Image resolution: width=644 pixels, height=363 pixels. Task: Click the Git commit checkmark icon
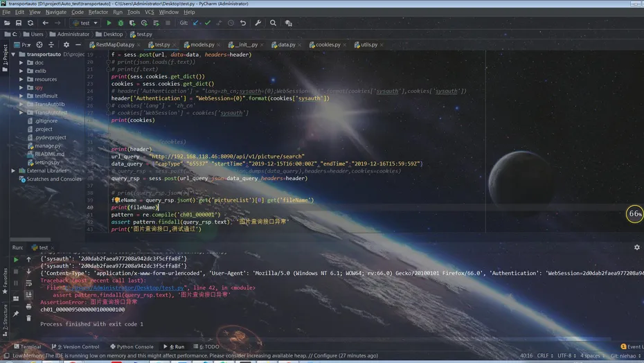(208, 23)
